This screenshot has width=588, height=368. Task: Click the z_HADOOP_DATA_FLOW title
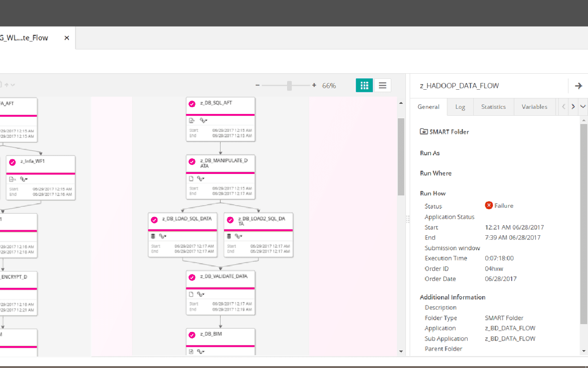[x=459, y=86]
